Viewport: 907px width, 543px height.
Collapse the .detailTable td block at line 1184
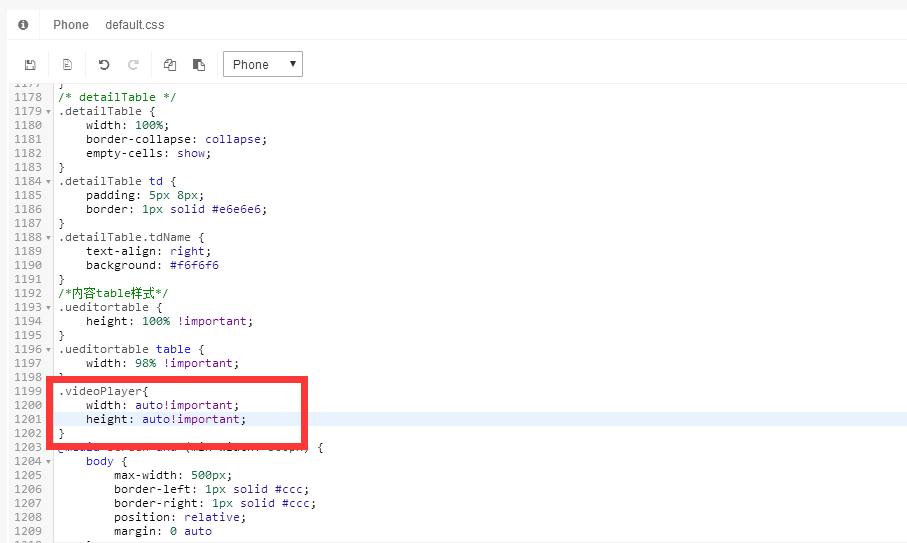50,182
